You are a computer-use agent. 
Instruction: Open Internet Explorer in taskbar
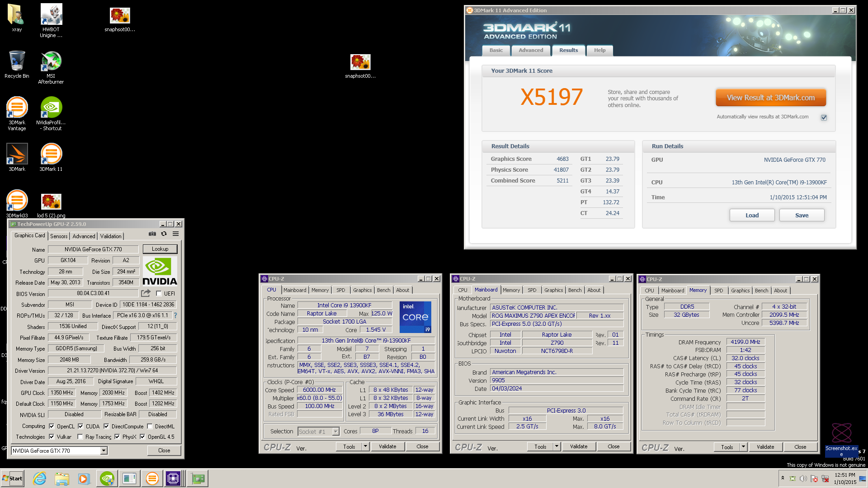click(40, 479)
